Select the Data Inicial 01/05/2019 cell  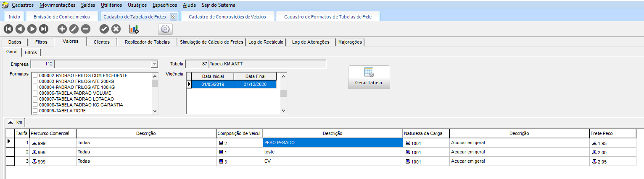click(213, 84)
